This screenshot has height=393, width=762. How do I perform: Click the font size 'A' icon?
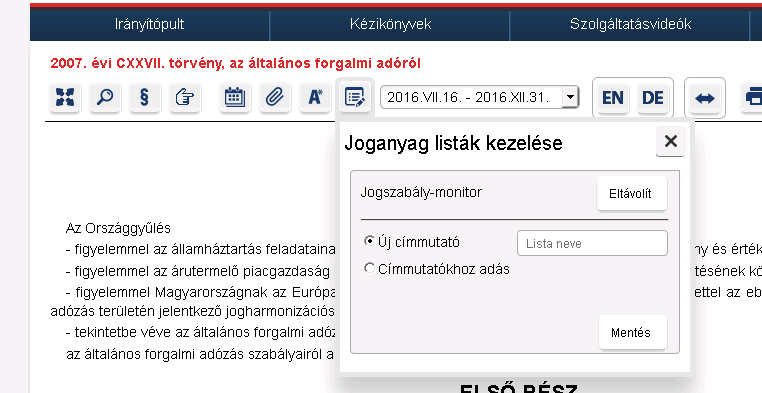point(315,97)
